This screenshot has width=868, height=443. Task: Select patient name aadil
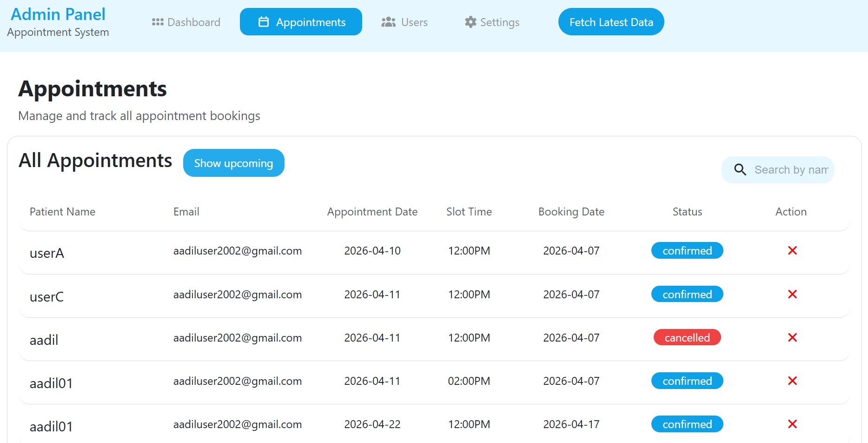[44, 340]
